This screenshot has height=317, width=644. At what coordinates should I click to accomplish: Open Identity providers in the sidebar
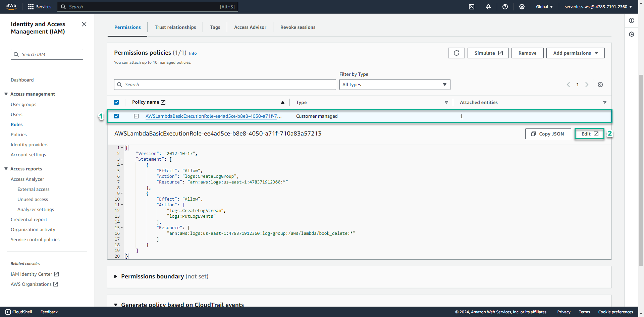[30, 145]
